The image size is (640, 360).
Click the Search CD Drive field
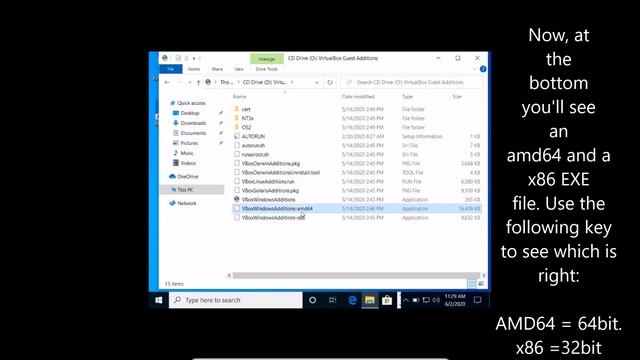(412, 82)
